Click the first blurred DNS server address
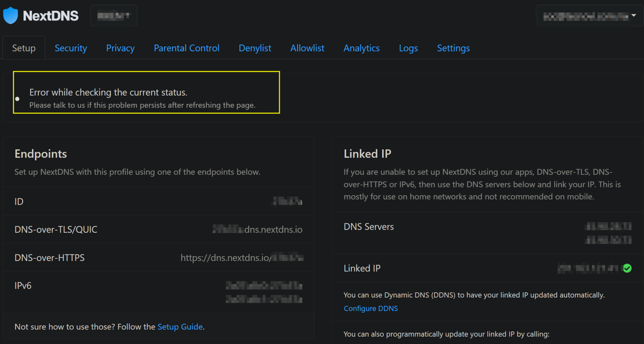The width and height of the screenshot is (644, 344). pyautogui.click(x=608, y=226)
